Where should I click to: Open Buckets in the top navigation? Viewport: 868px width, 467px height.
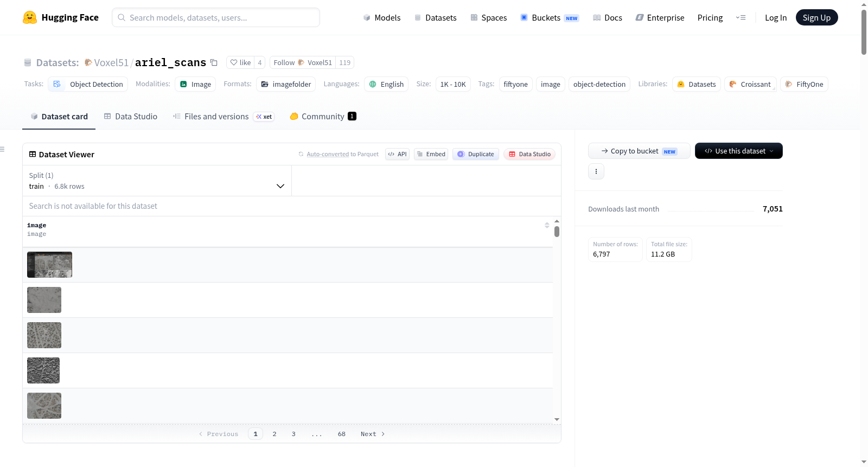point(550,17)
